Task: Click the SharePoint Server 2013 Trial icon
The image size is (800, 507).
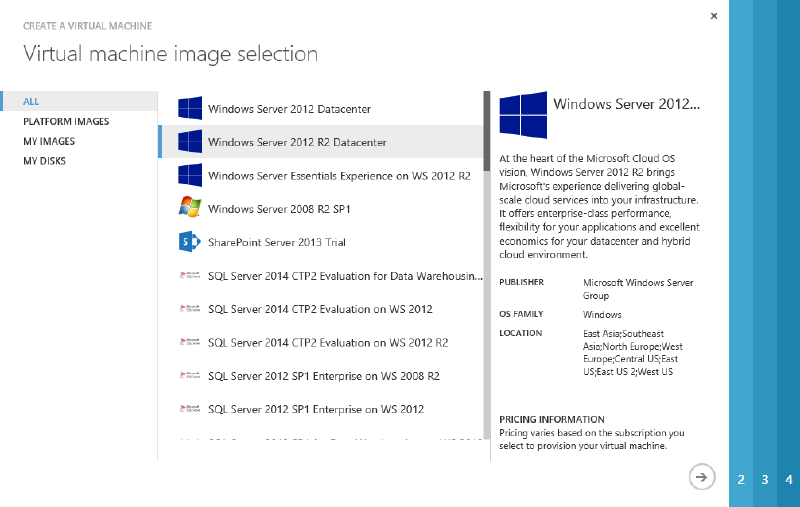Action: (x=190, y=242)
